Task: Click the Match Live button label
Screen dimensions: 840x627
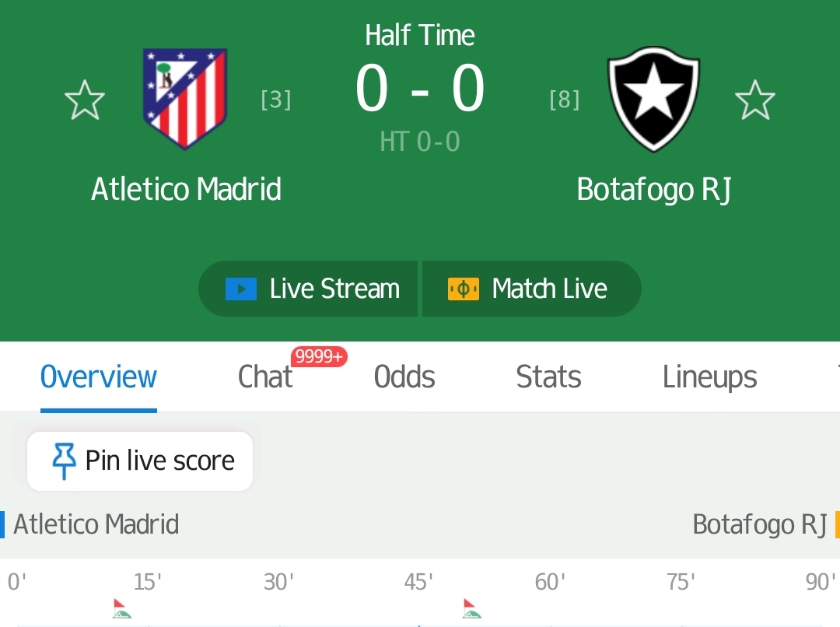Action: (550, 289)
